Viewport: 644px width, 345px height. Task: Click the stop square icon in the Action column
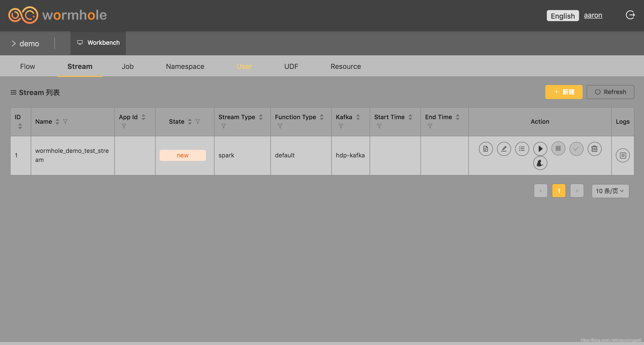pyautogui.click(x=558, y=149)
